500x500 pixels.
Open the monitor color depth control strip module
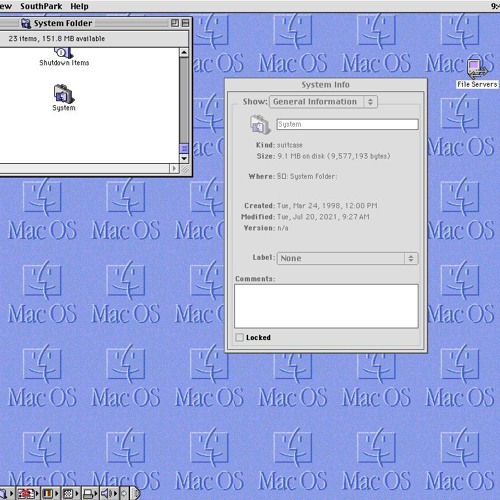pyautogui.click(x=50, y=493)
